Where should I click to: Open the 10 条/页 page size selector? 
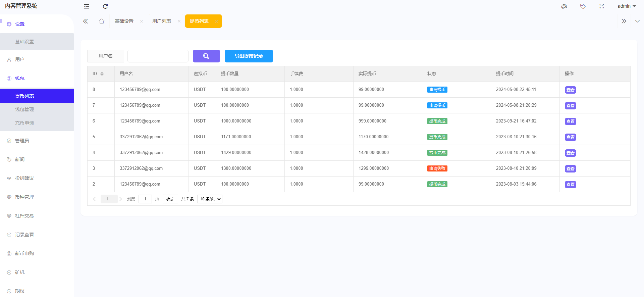point(210,199)
